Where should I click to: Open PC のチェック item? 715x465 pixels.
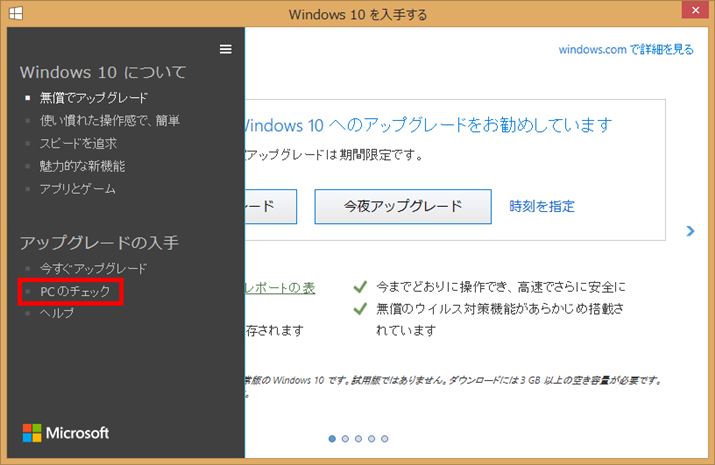click(75, 291)
